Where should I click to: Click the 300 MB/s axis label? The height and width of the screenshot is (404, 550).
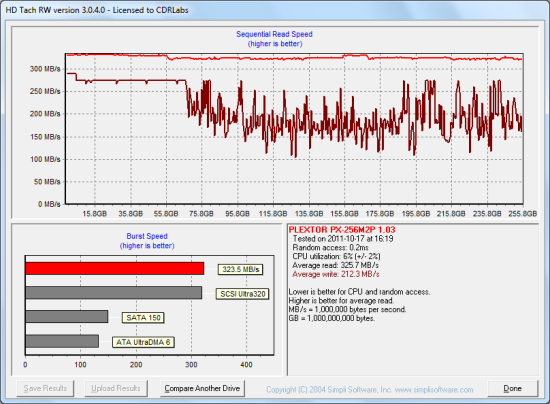click(45, 69)
